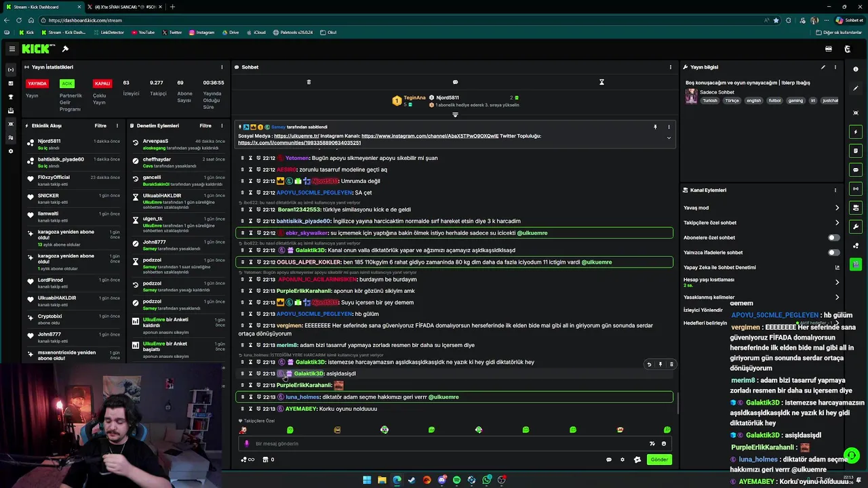868x488 pixels.
Task: Toggle Abonelere özel sohbet switch
Action: click(x=833, y=238)
